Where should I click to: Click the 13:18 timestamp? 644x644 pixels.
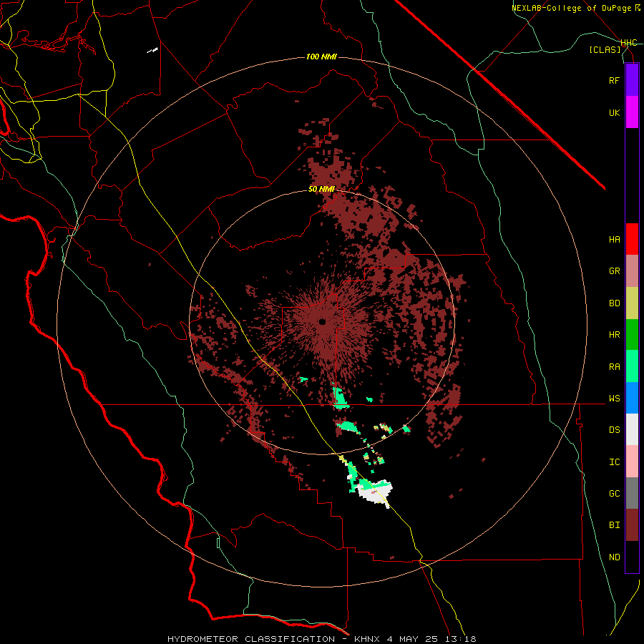tap(459, 639)
